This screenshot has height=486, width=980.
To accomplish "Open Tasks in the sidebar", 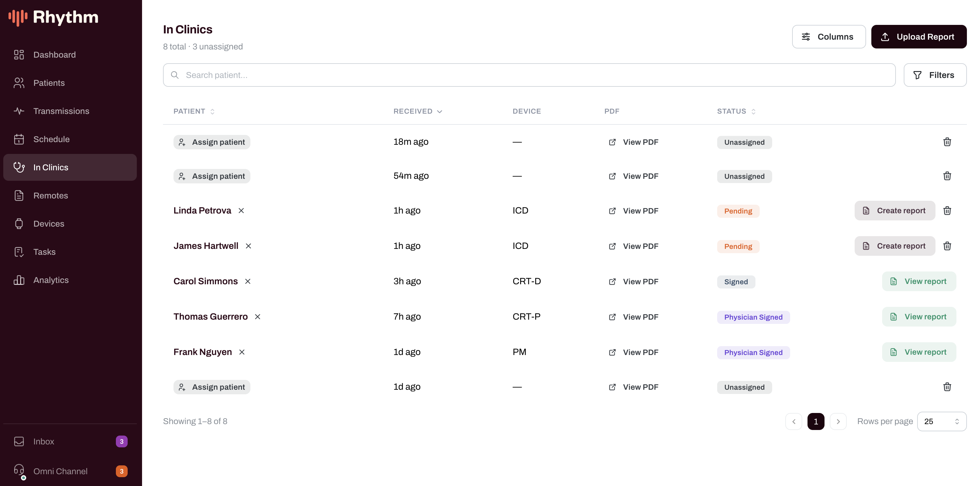I will pyautogui.click(x=70, y=252).
